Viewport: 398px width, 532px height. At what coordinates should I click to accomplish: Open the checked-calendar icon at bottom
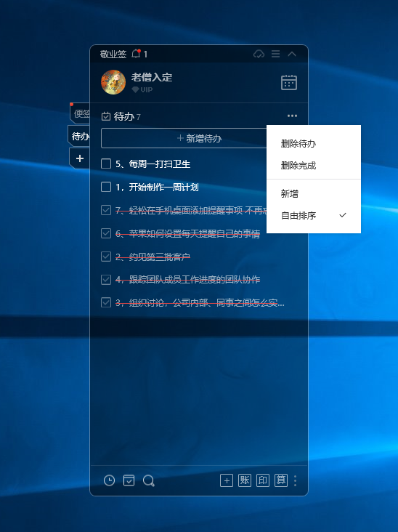pos(129,480)
